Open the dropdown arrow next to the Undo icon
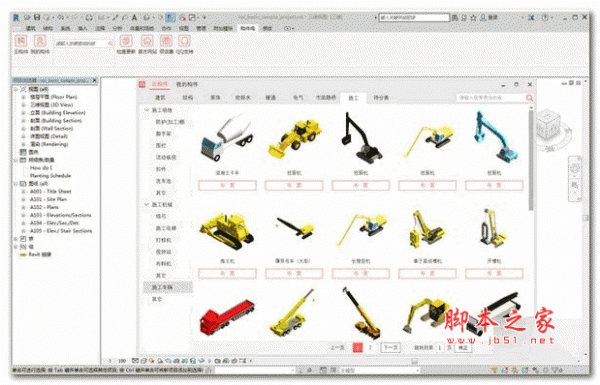Image resolution: width=600 pixels, height=385 pixels. (x=67, y=18)
